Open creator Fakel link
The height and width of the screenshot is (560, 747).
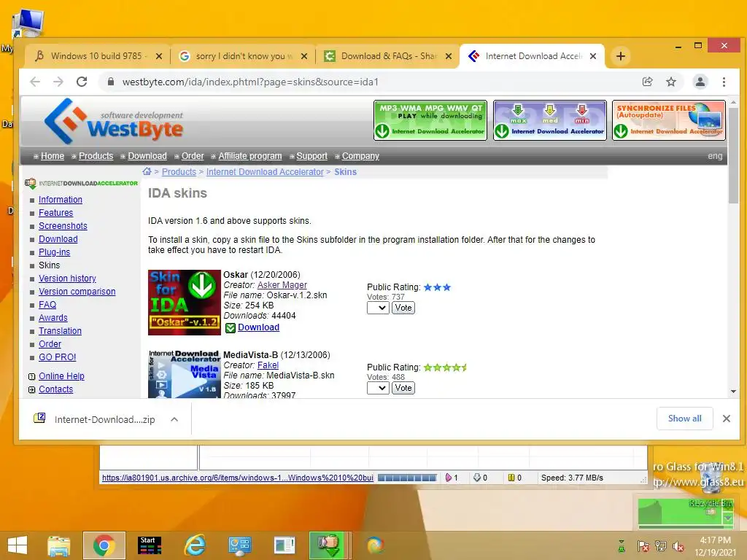click(x=268, y=365)
